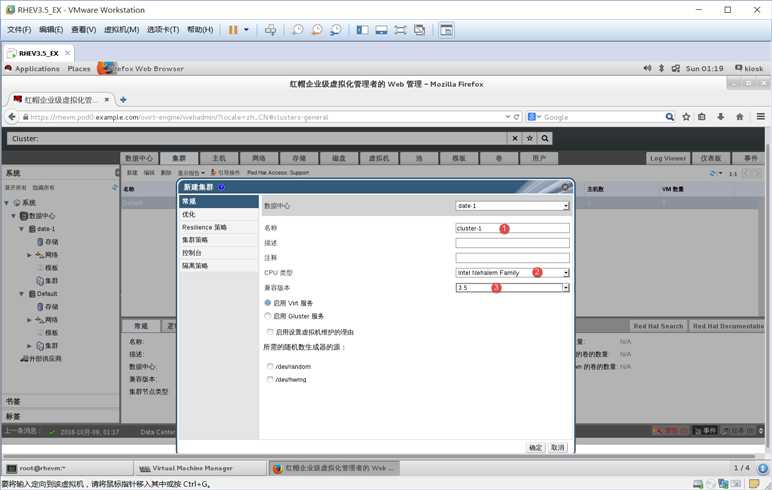This screenshot has width=772, height=490.
Task: Click the empty 注释 text field
Action: 513,258
